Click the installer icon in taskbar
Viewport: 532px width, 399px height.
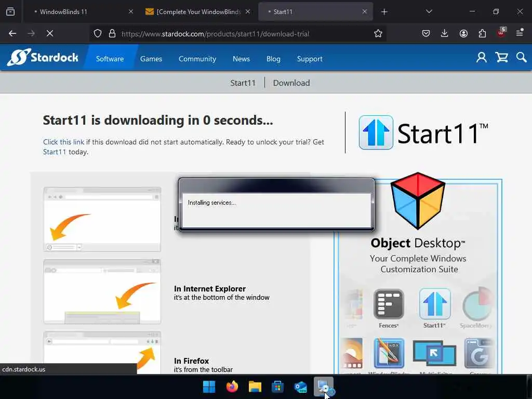pyautogui.click(x=324, y=387)
